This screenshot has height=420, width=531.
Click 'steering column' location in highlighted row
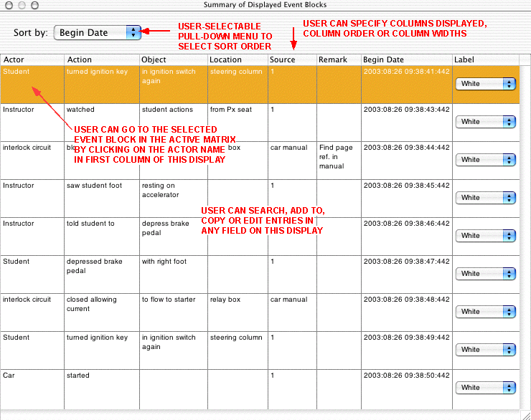[238, 85]
